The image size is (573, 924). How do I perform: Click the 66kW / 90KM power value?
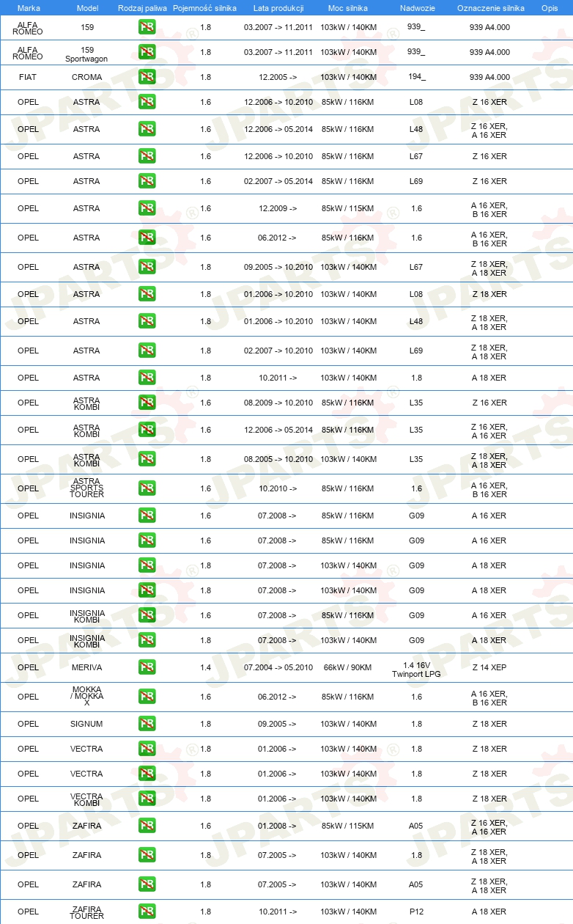click(x=348, y=667)
